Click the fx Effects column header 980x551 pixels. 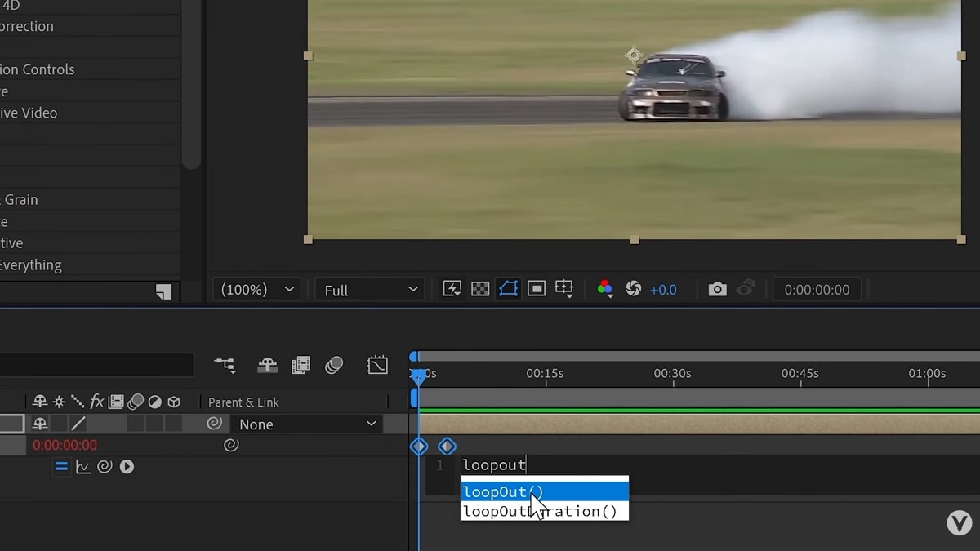pos(97,402)
